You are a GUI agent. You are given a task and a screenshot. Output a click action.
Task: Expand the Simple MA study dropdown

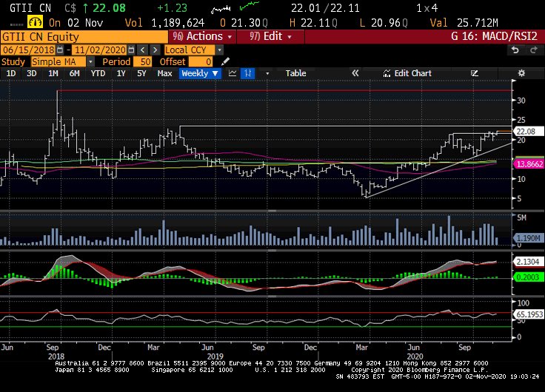(90, 62)
